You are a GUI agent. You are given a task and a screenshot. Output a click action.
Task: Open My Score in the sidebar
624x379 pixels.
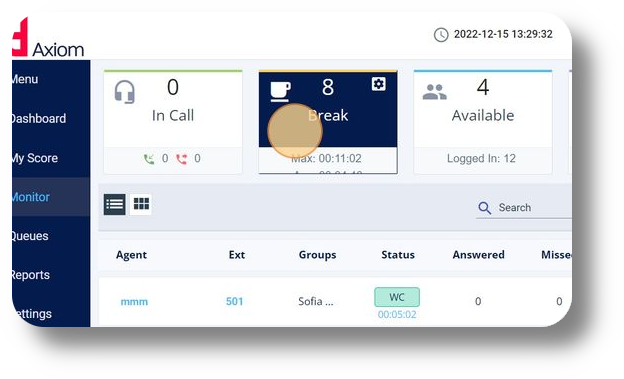(x=35, y=158)
